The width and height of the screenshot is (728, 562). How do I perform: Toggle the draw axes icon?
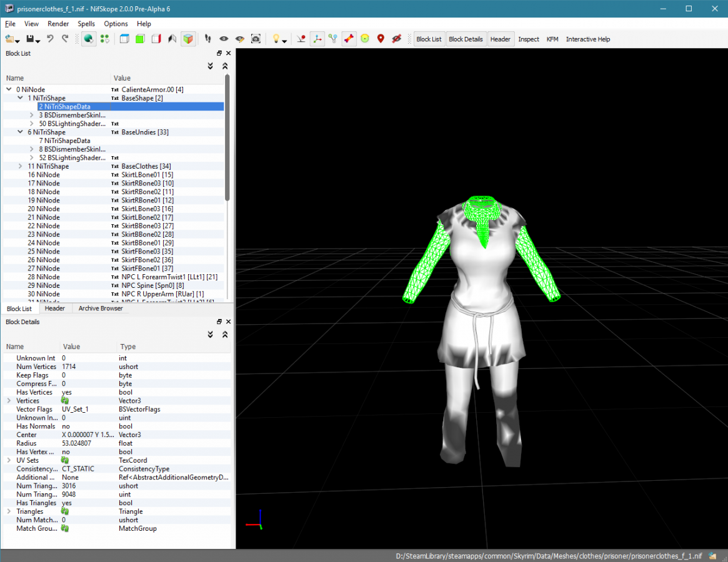pos(317,39)
